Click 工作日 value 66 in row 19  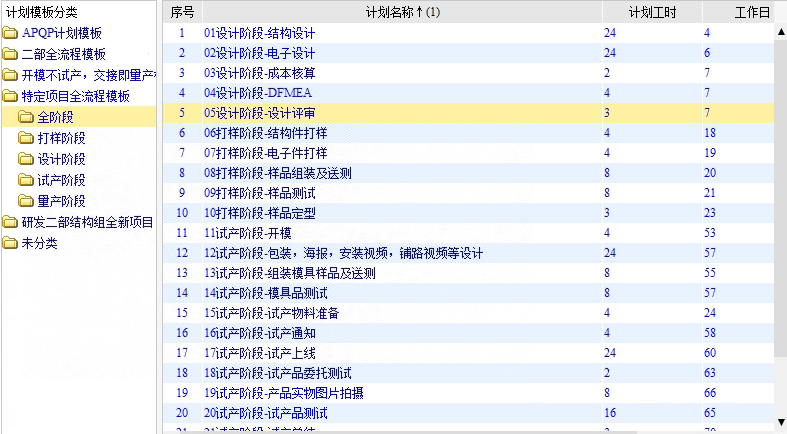710,393
